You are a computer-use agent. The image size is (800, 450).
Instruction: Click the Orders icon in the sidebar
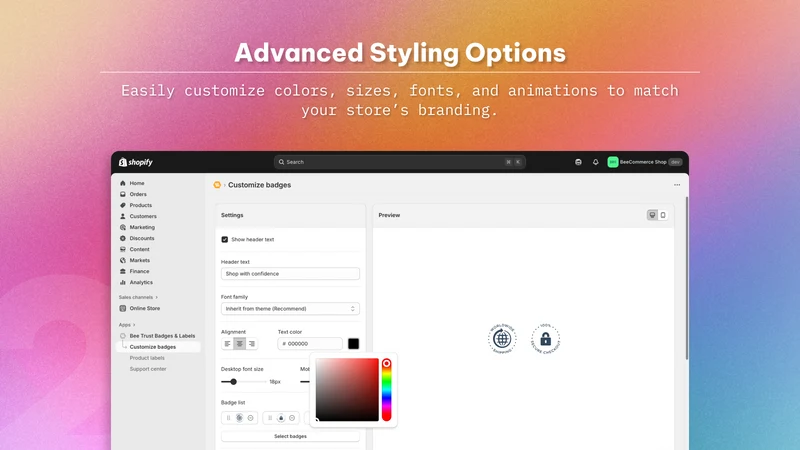(x=122, y=194)
